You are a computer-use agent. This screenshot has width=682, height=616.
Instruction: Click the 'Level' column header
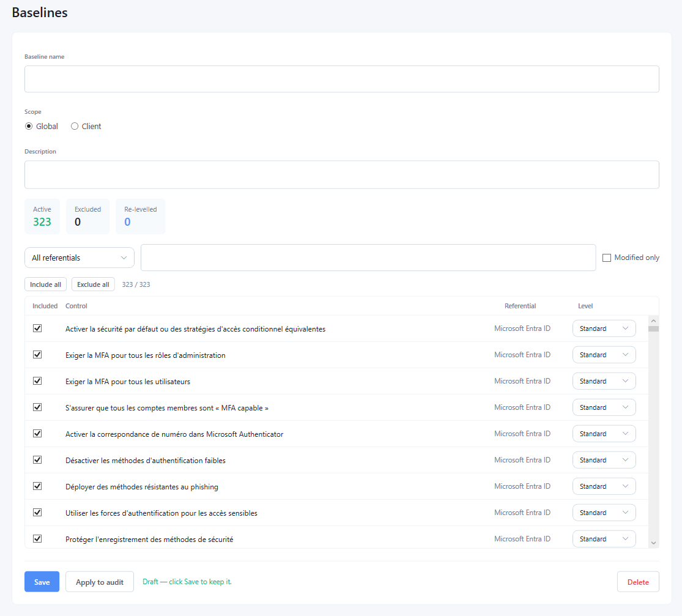585,306
